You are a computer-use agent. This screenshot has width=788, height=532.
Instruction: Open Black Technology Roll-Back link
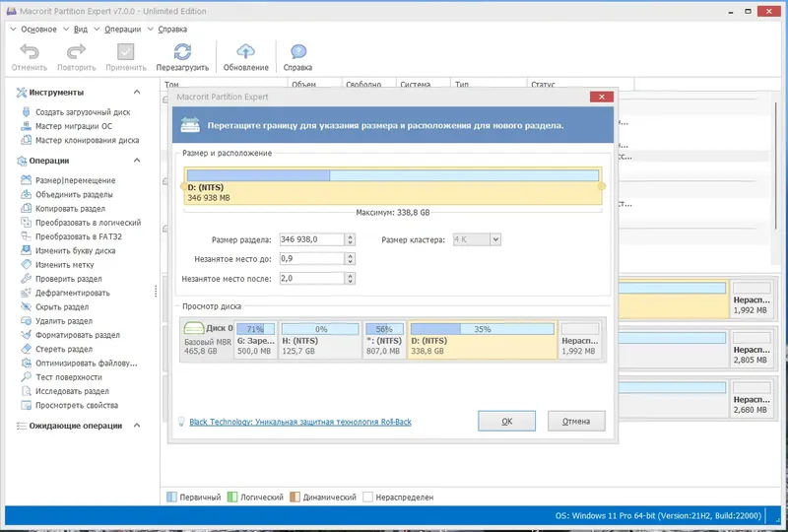tap(300, 422)
